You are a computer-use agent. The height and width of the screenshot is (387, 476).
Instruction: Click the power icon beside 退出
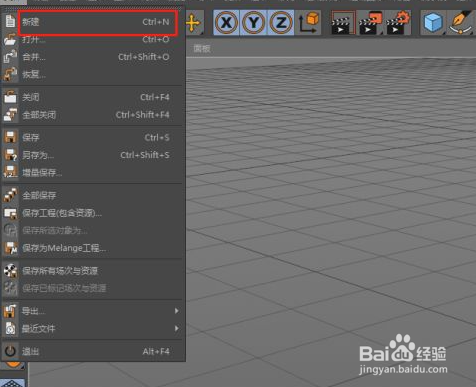point(10,351)
